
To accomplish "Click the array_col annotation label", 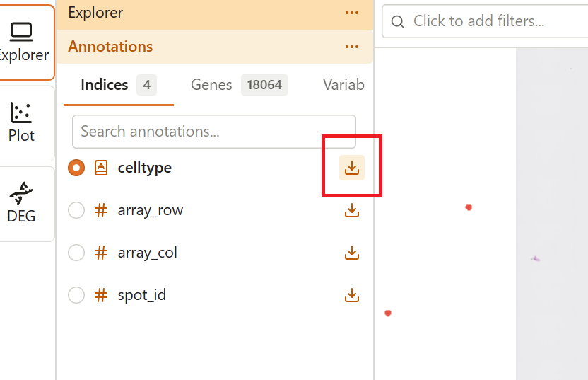I will pyautogui.click(x=148, y=253).
